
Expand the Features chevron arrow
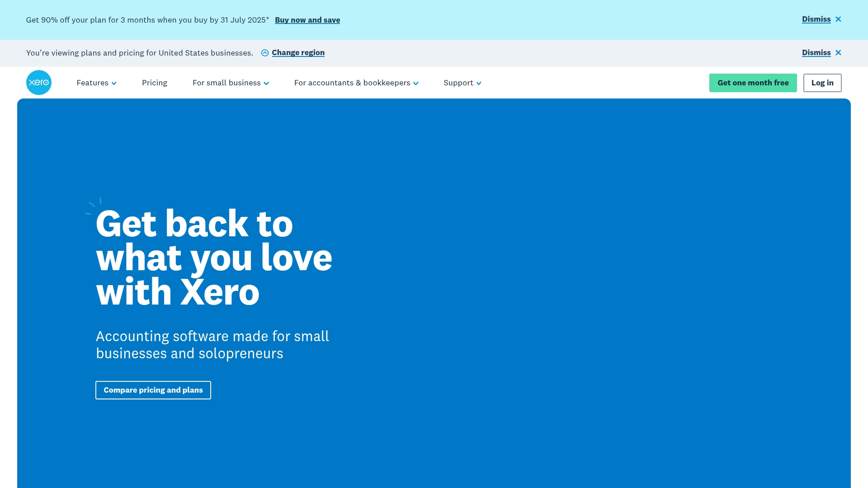pos(114,84)
